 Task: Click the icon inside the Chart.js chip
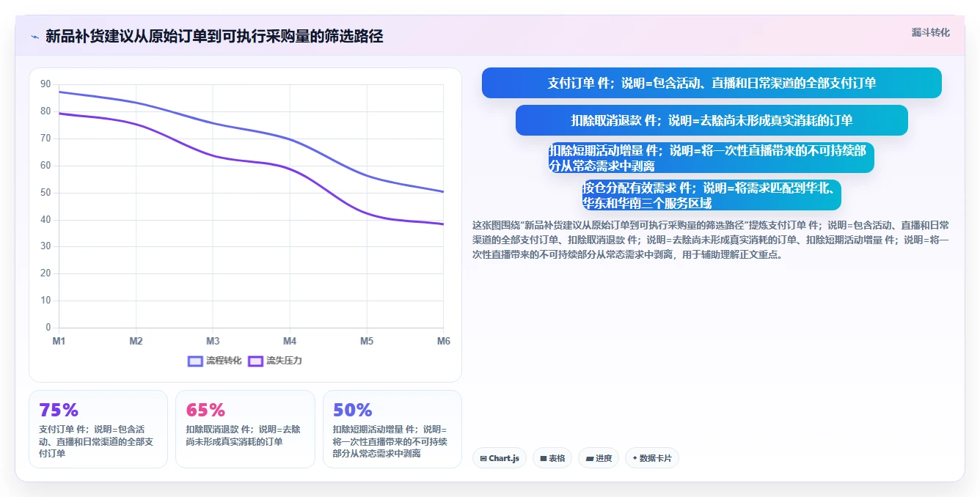483,459
